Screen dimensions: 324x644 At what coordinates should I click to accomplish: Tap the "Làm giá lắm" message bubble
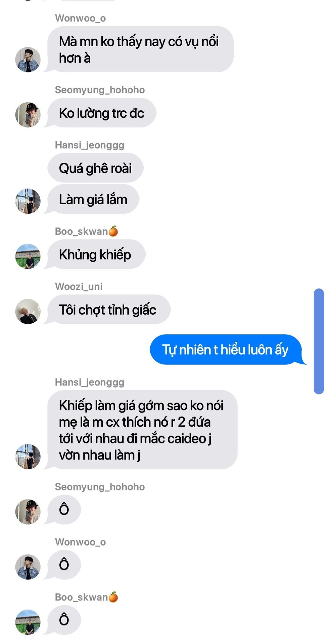point(93,199)
